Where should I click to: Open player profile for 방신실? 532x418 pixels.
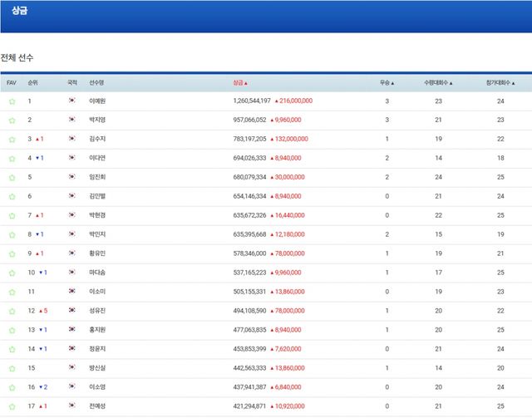click(97, 367)
